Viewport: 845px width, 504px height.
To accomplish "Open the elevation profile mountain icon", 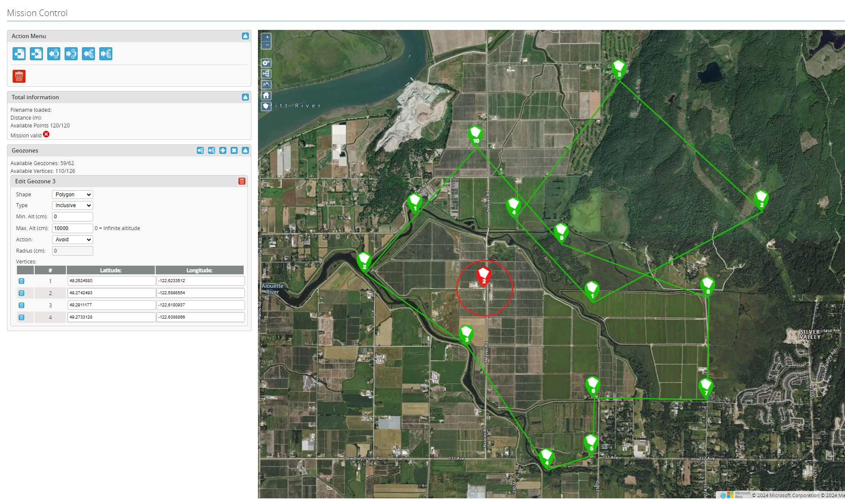I will (x=266, y=85).
